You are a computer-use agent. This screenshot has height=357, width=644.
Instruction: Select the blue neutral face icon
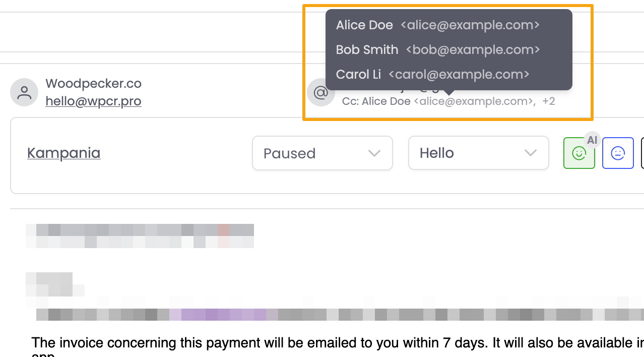pos(618,153)
